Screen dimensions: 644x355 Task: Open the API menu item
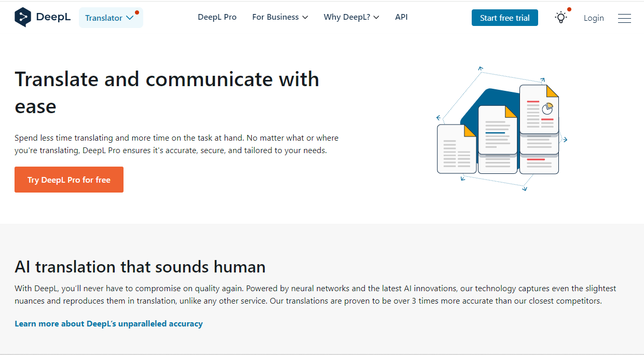click(x=401, y=17)
